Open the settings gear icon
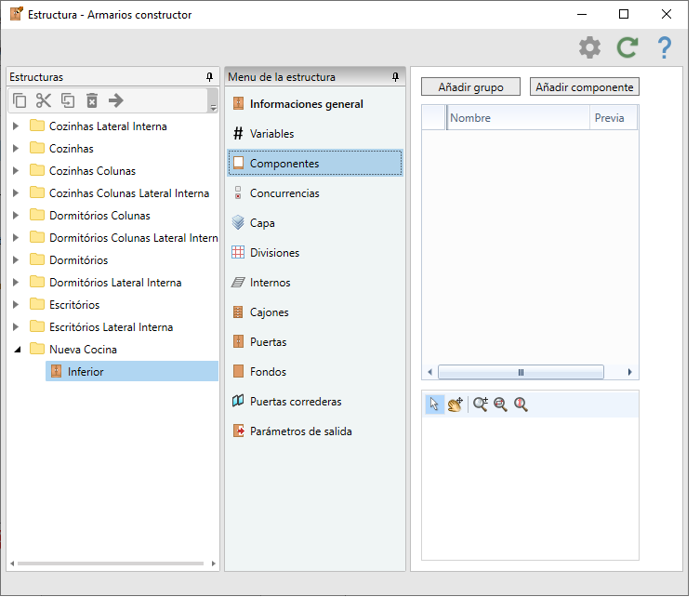Image resolution: width=700 pixels, height=610 pixels. click(x=589, y=47)
